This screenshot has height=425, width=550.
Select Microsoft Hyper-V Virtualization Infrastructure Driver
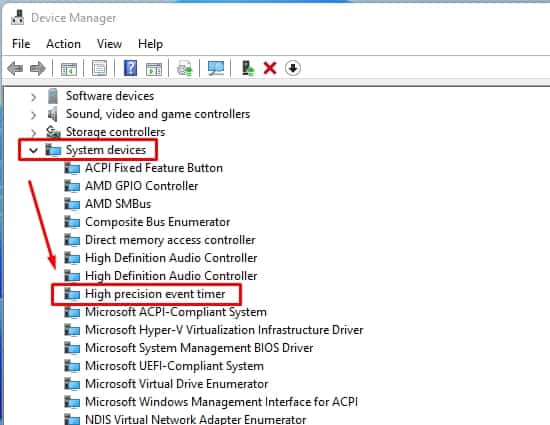(224, 330)
